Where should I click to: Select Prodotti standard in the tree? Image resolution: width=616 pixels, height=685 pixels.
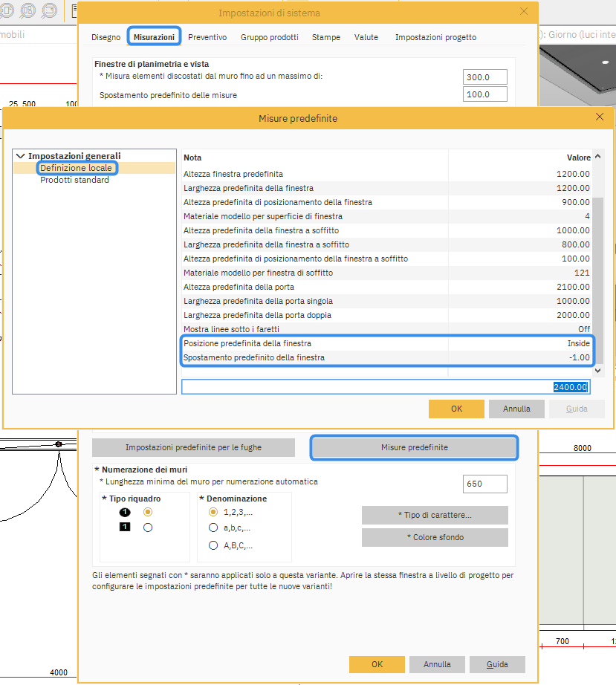pos(74,180)
